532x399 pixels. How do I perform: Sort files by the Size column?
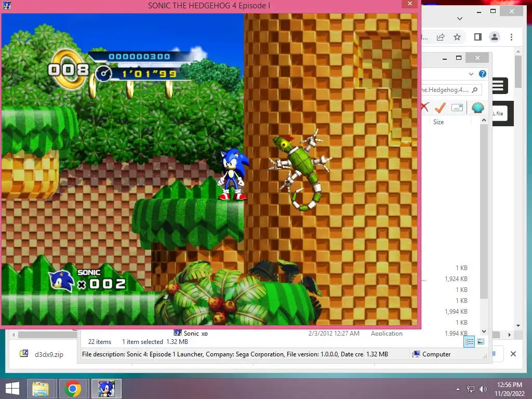click(438, 122)
